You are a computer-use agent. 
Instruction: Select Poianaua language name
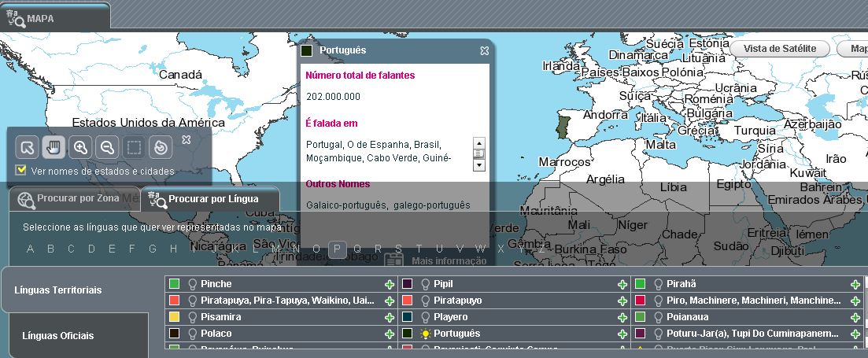click(688, 317)
